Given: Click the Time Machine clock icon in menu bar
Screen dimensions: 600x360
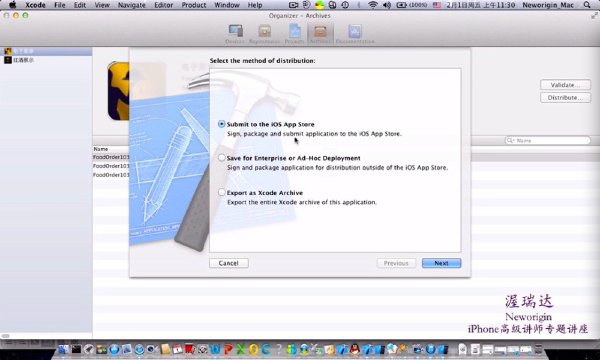Looking at the screenshot, I should pyautogui.click(x=345, y=5).
